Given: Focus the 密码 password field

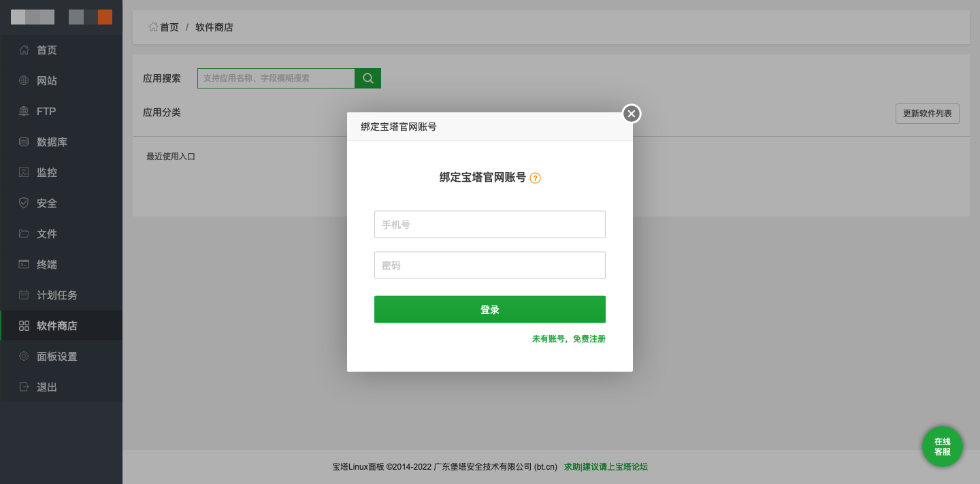Looking at the screenshot, I should [x=489, y=265].
